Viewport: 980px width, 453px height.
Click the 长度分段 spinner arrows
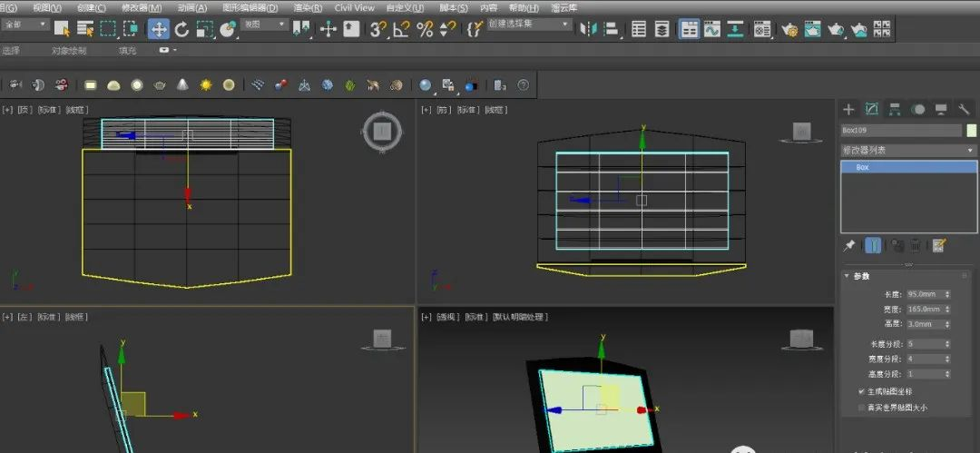point(947,344)
